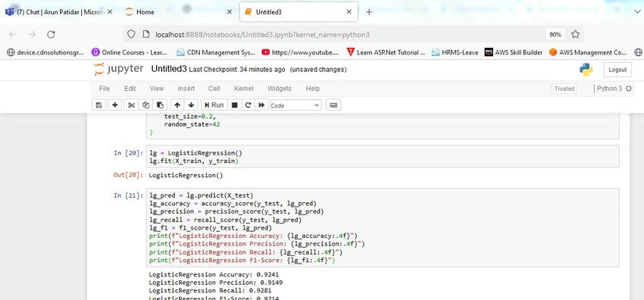Go back with the browser back arrow
This screenshot has height=300, width=644.
[13, 35]
